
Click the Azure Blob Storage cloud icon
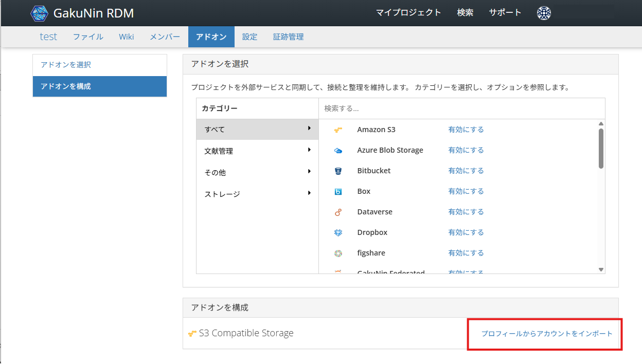coord(338,151)
